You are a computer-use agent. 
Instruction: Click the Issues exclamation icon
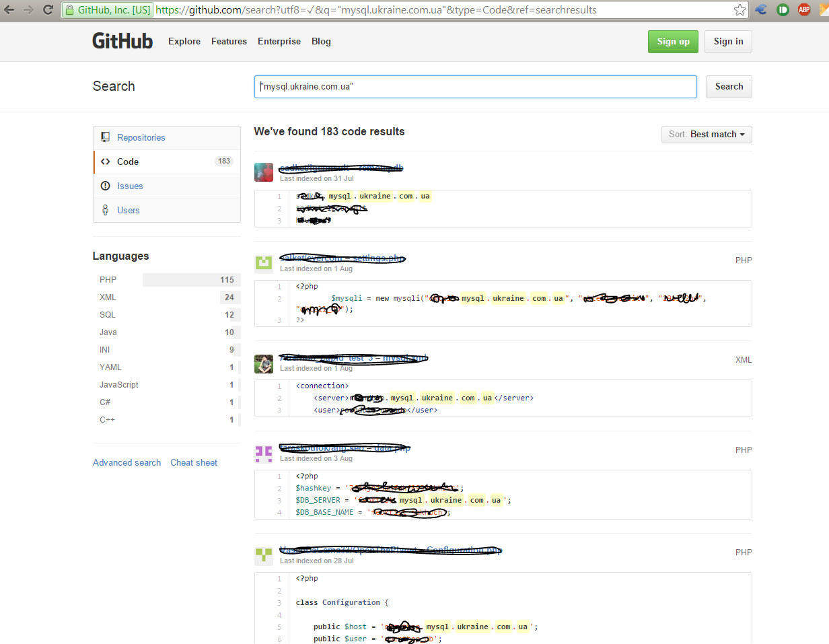[x=105, y=186]
